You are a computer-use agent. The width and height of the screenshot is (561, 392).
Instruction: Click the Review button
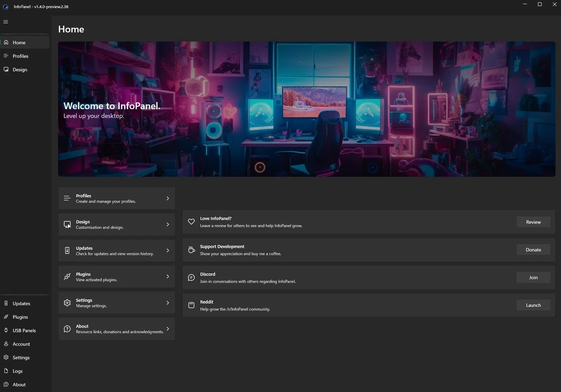pos(533,222)
